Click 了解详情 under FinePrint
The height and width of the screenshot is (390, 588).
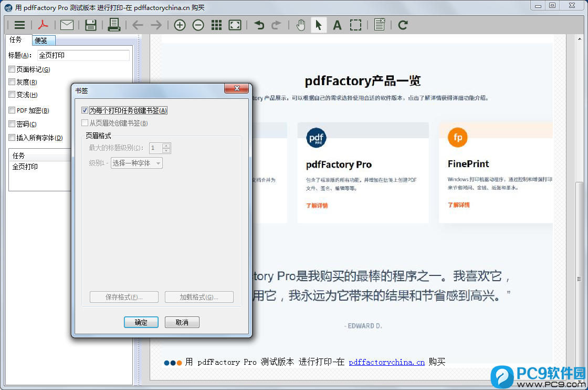[x=459, y=204]
